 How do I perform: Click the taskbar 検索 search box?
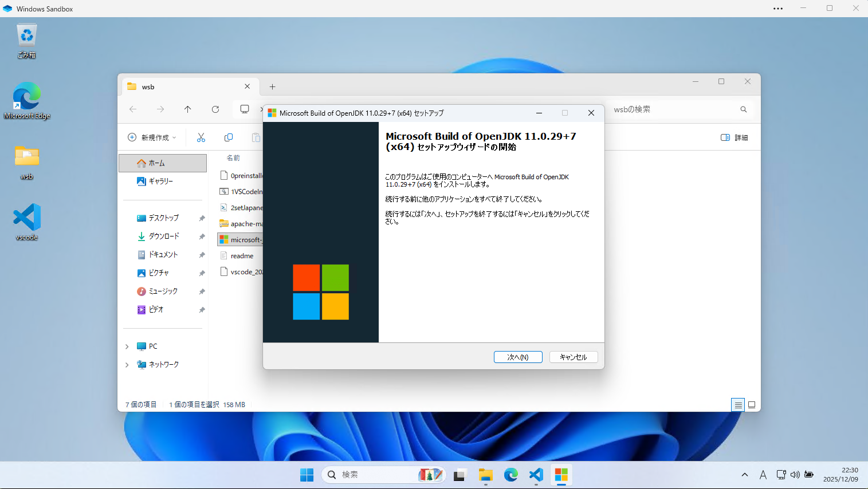pyautogui.click(x=384, y=475)
